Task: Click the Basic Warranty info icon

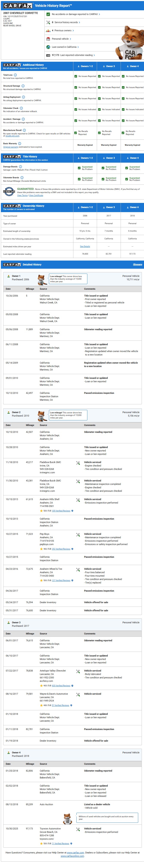Action: click(20, 144)
